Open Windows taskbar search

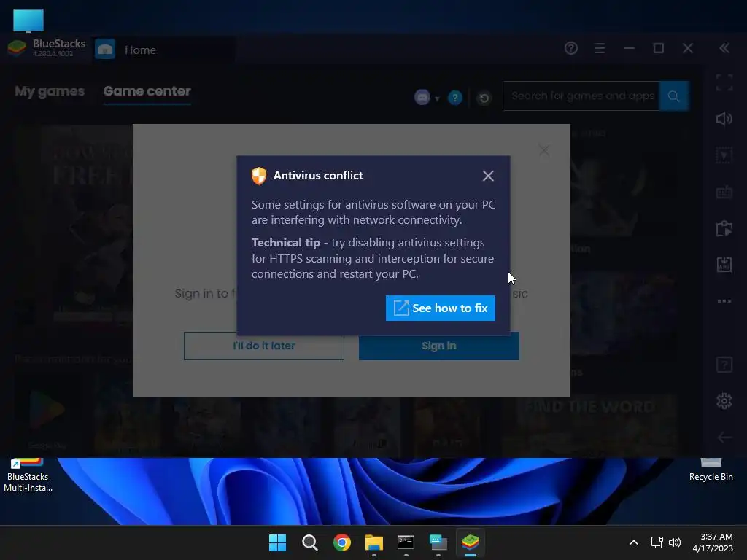309,542
